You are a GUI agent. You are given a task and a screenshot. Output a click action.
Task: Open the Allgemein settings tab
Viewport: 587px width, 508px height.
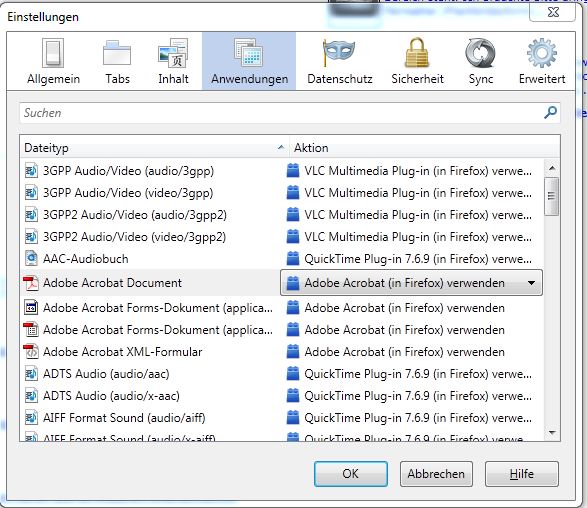click(53, 61)
